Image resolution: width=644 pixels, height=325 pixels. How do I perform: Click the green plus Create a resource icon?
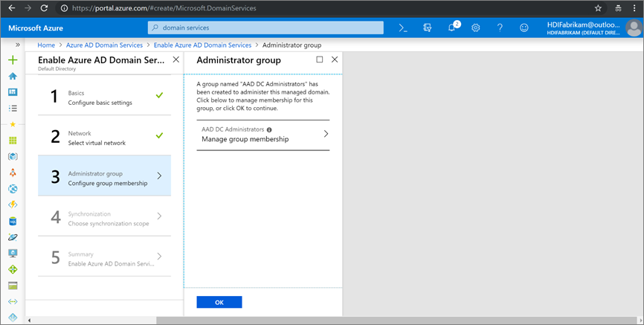pos(13,60)
